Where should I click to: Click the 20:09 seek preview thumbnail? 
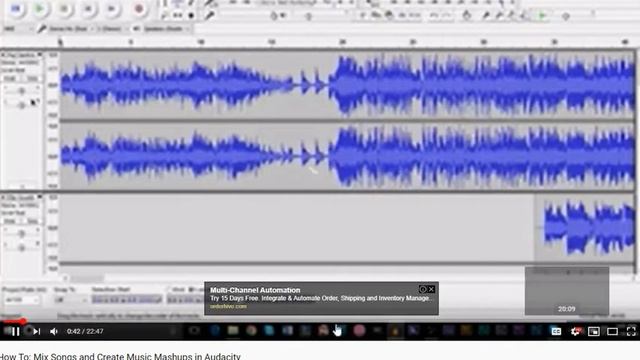567,291
